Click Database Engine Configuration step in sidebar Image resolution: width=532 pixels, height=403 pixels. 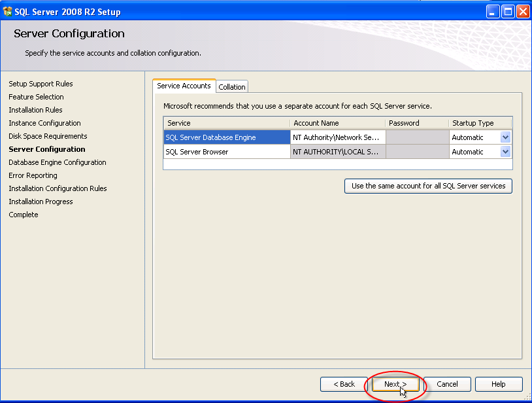58,162
